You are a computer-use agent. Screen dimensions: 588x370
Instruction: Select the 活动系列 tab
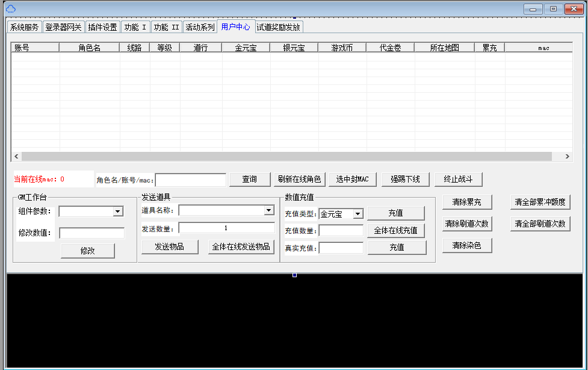(200, 27)
